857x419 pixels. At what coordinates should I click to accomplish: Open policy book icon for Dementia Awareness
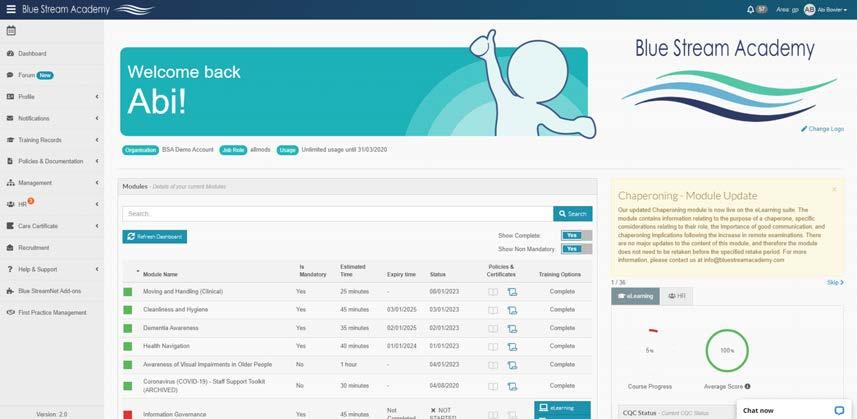493,329
